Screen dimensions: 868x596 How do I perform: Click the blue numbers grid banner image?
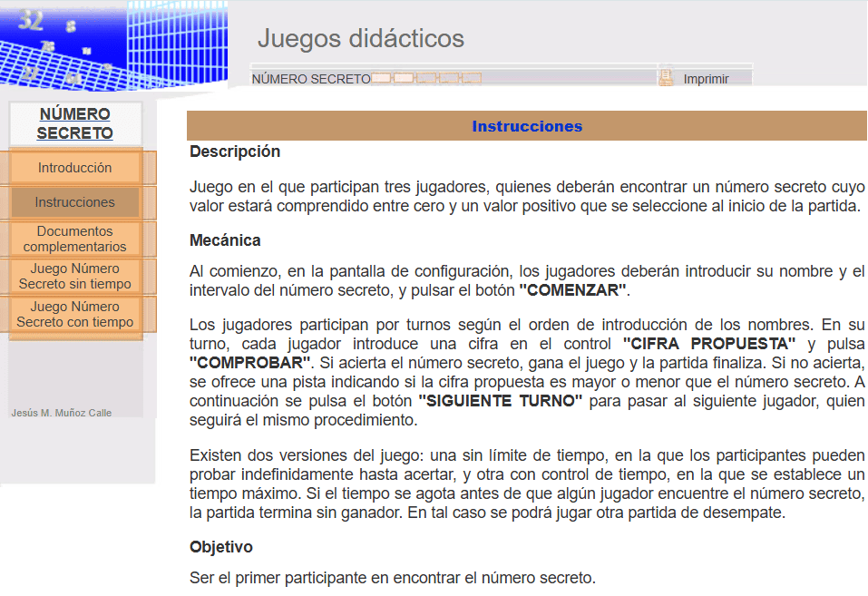[x=113, y=44]
